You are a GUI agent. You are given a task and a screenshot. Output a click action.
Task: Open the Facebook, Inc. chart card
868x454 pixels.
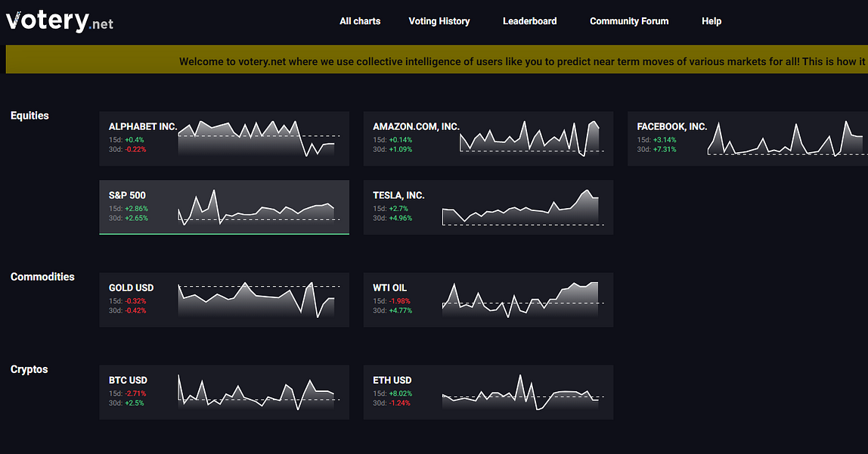[x=747, y=138]
